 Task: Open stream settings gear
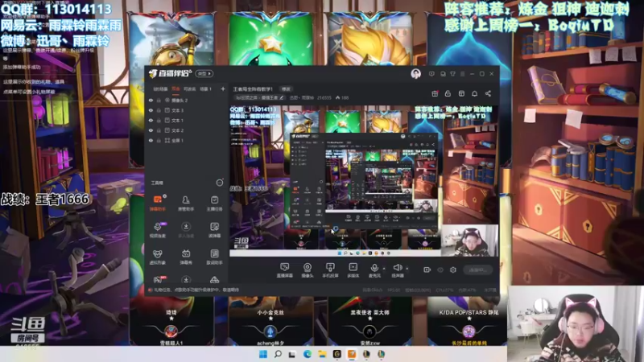(453, 269)
